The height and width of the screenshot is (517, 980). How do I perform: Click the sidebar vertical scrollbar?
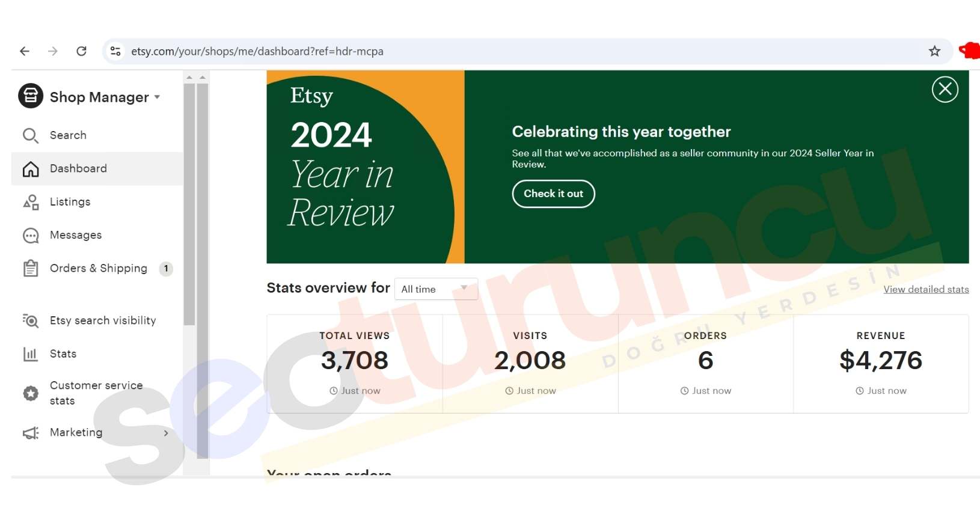click(x=189, y=204)
